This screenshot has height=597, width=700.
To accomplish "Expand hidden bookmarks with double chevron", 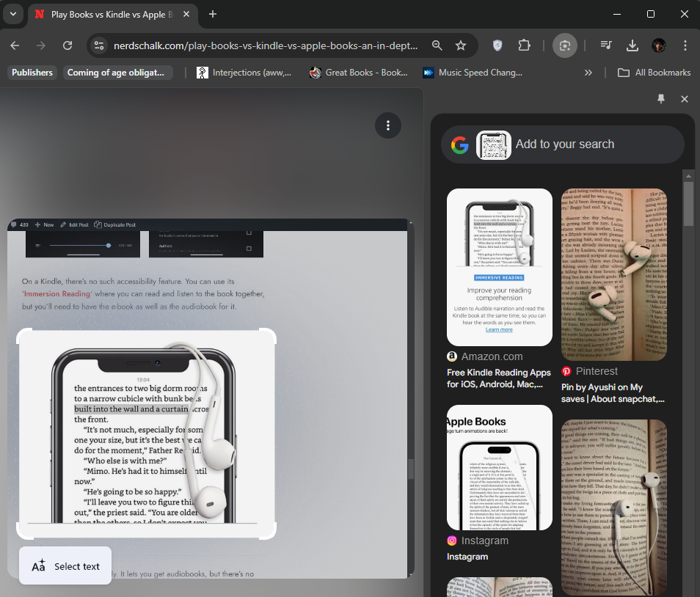I will coord(588,73).
